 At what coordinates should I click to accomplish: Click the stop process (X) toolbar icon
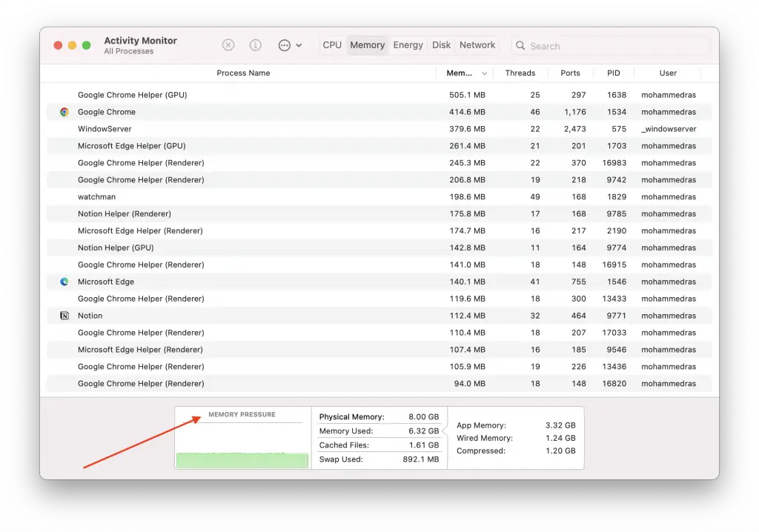tap(228, 45)
